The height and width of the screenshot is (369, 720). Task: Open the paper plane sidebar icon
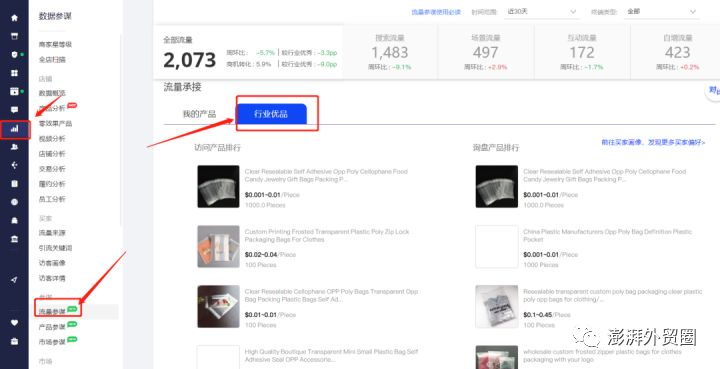pyautogui.click(x=14, y=280)
